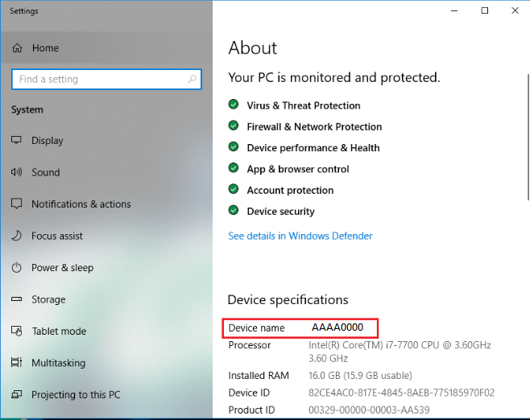Click the Processor label
Screen dimensions: 530x420
(250, 345)
